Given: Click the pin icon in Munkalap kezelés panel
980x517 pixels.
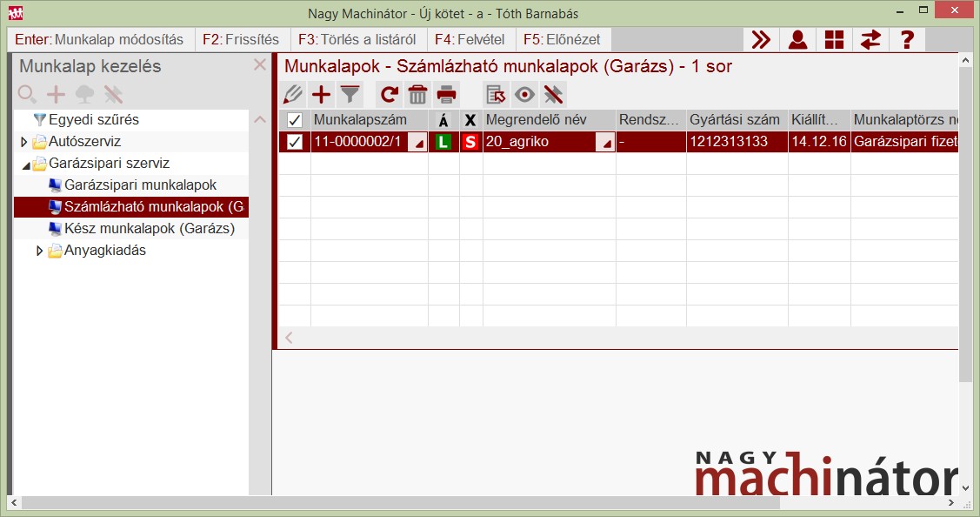Looking at the screenshot, I should pos(113,95).
